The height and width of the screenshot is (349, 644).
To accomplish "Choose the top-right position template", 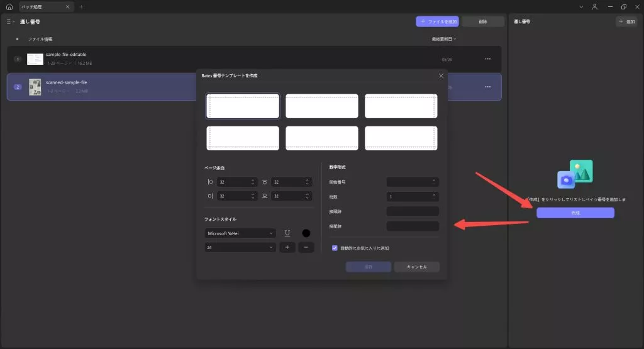I will pyautogui.click(x=401, y=106).
